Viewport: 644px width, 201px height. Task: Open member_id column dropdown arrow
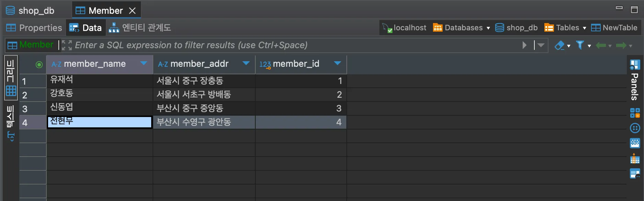point(337,63)
